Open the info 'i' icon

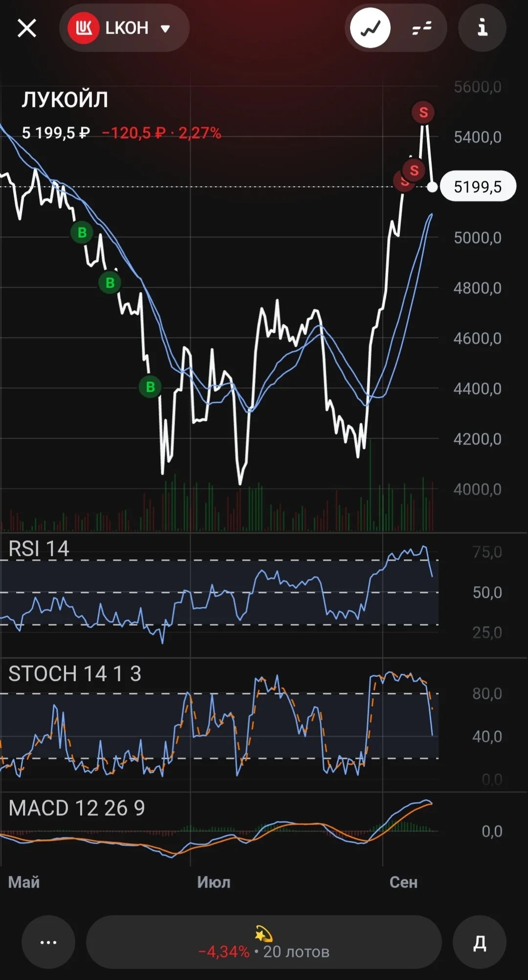(x=482, y=28)
